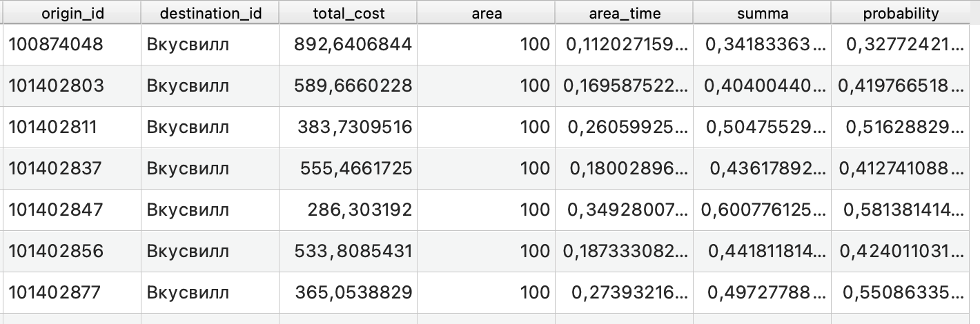Select origin_id cell 101402803
The image size is (980, 324).
(x=72, y=86)
